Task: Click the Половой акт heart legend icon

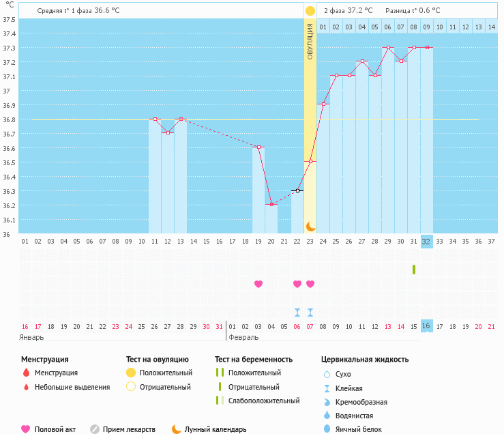Action: tap(26, 429)
